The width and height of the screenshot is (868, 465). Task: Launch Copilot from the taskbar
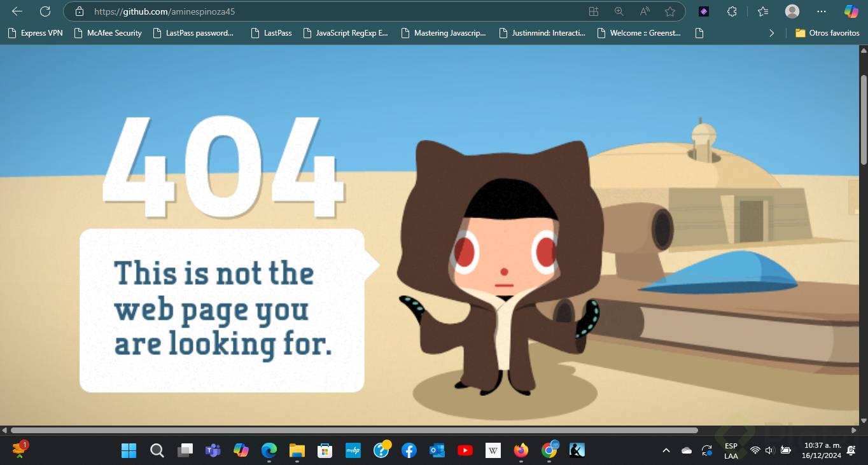point(241,450)
